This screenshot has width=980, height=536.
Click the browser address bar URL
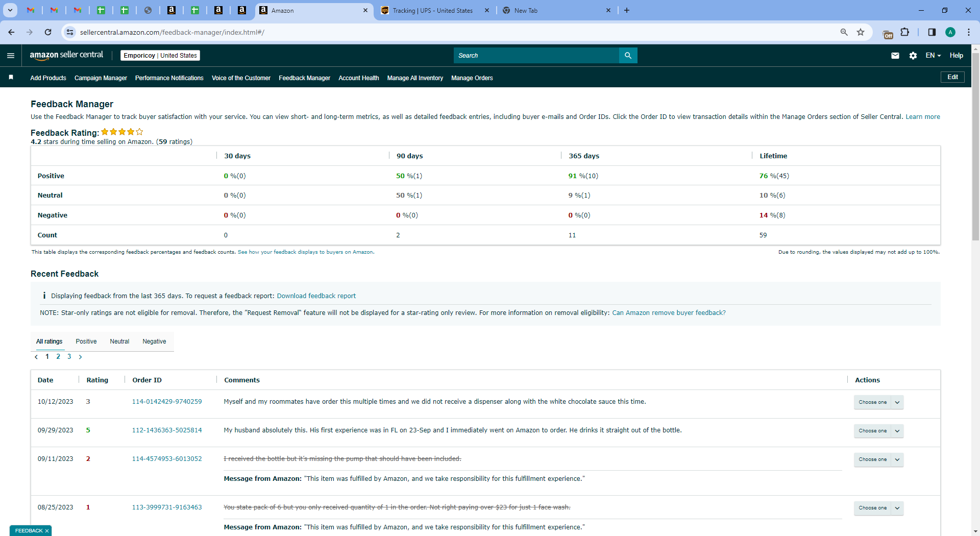tap(172, 32)
